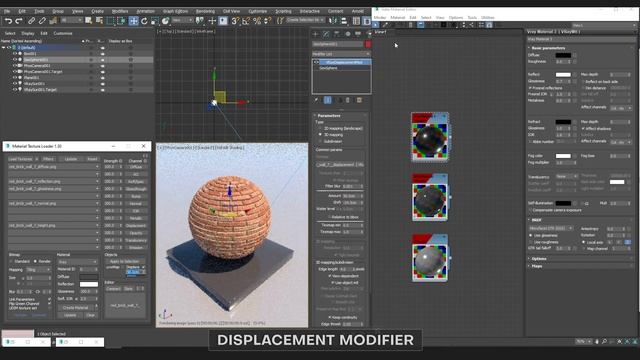Toggle Affect shadows checkbox in material
Screen dimensions: 640x360
583,129
